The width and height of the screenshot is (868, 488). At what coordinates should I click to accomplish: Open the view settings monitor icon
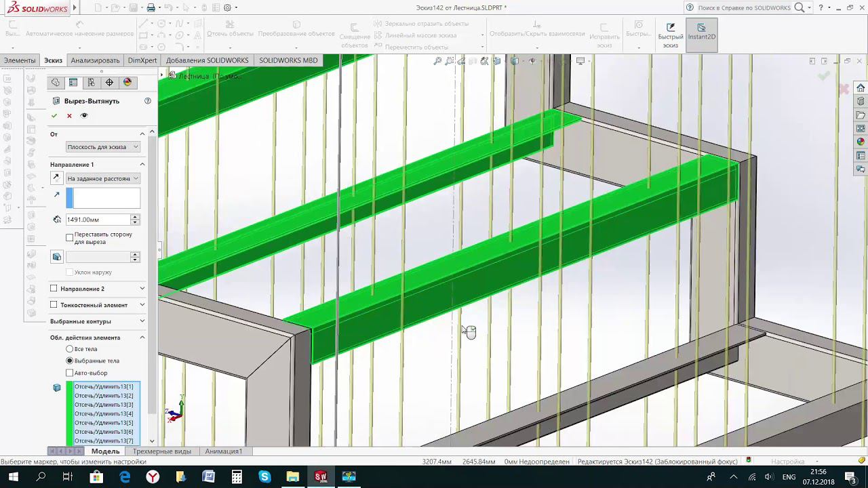pyautogui.click(x=580, y=61)
